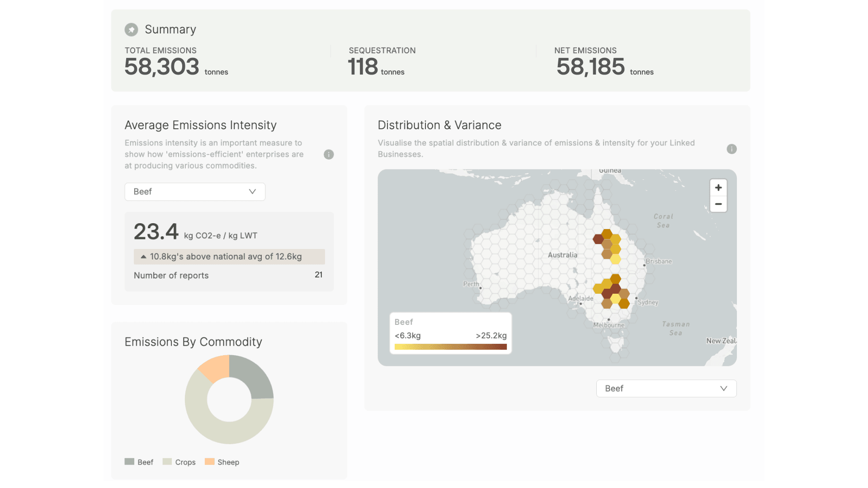This screenshot has width=868, height=488.
Task: Click the up-triangle above national avg indicator
Action: pyautogui.click(x=143, y=257)
